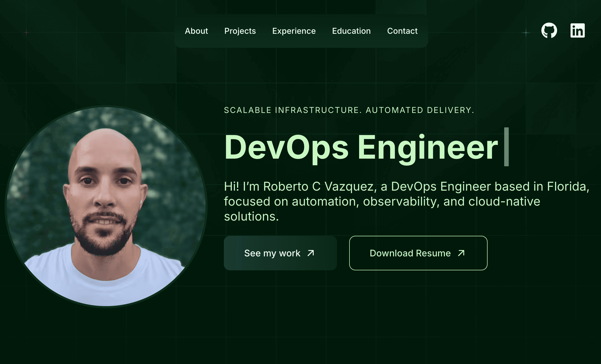Click the small pink sparkle at far left

coord(26,32)
